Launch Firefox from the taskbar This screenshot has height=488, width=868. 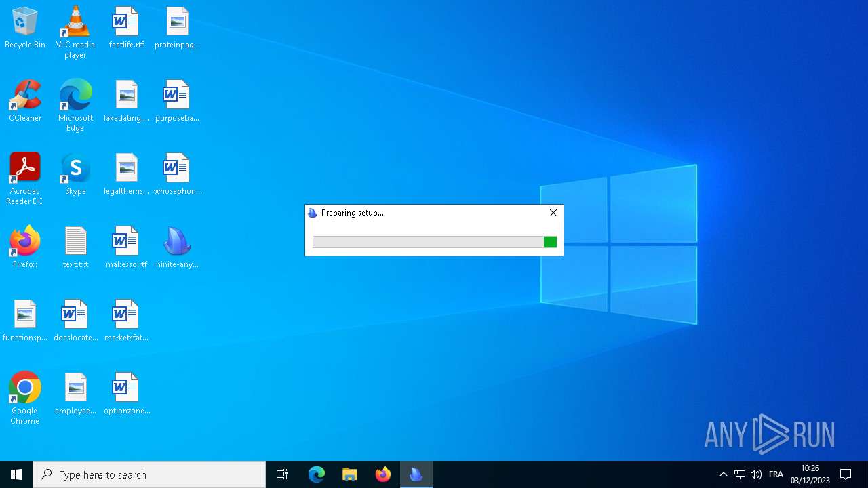pyautogui.click(x=383, y=474)
